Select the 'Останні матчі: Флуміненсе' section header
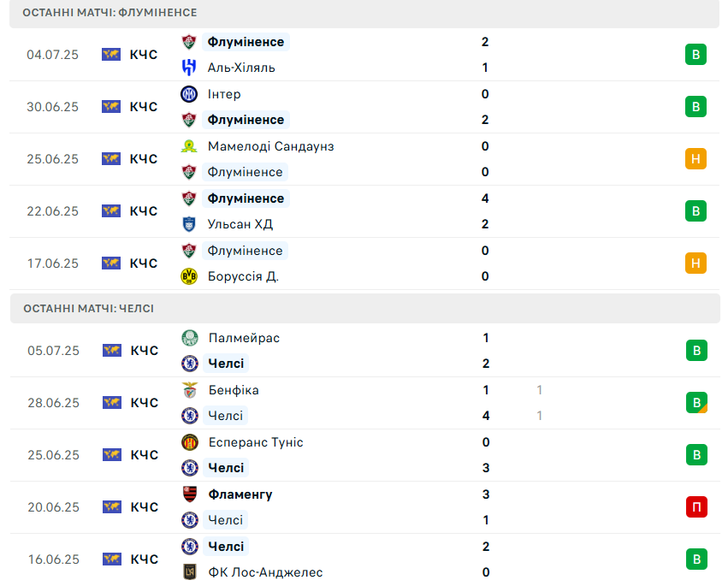Screen dimensions: 728x586 (x=364, y=13)
